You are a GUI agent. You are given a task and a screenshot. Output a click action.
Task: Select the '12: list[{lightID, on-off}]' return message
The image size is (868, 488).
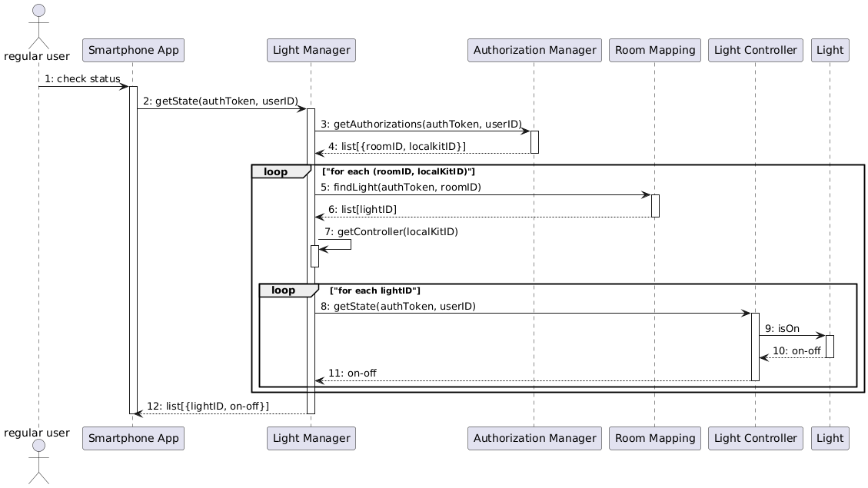click(208, 406)
